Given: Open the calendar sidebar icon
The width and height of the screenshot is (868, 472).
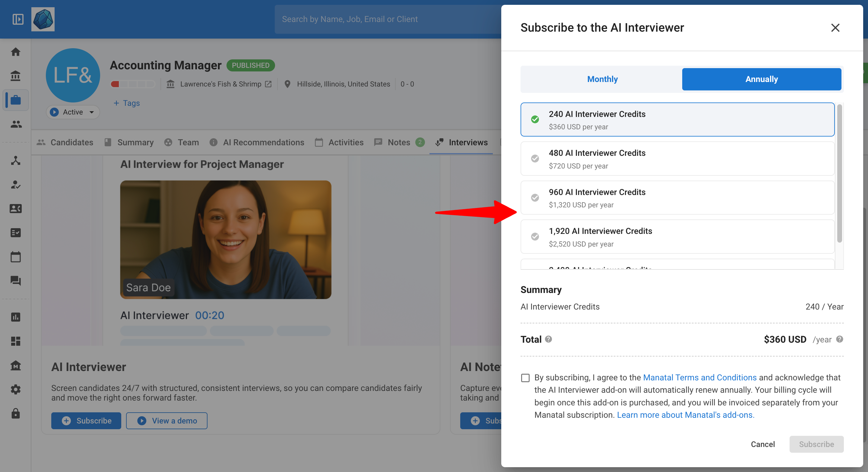Looking at the screenshot, I should (15, 257).
